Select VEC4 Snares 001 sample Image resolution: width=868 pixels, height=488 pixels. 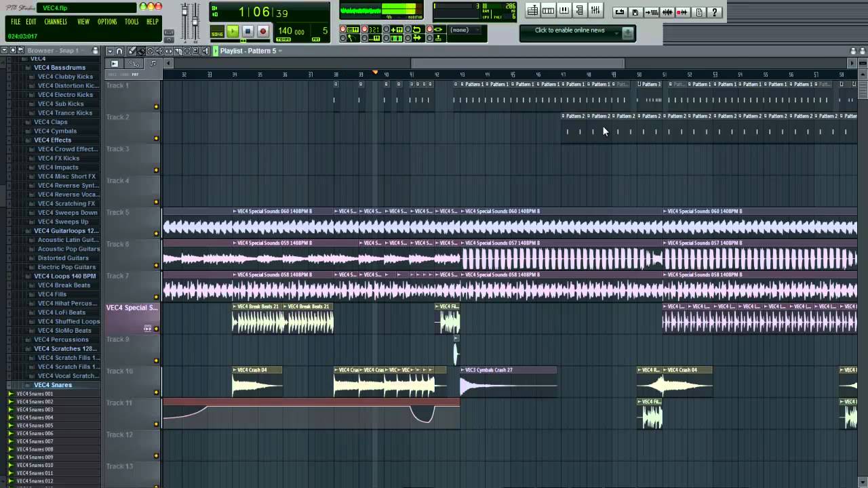point(35,394)
